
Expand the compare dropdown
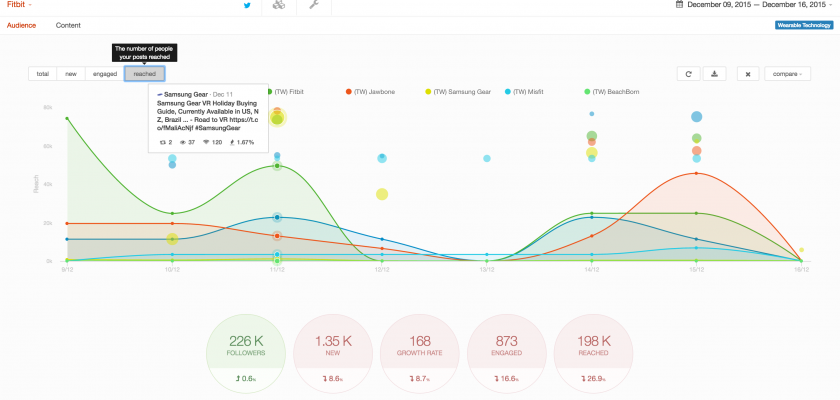787,73
